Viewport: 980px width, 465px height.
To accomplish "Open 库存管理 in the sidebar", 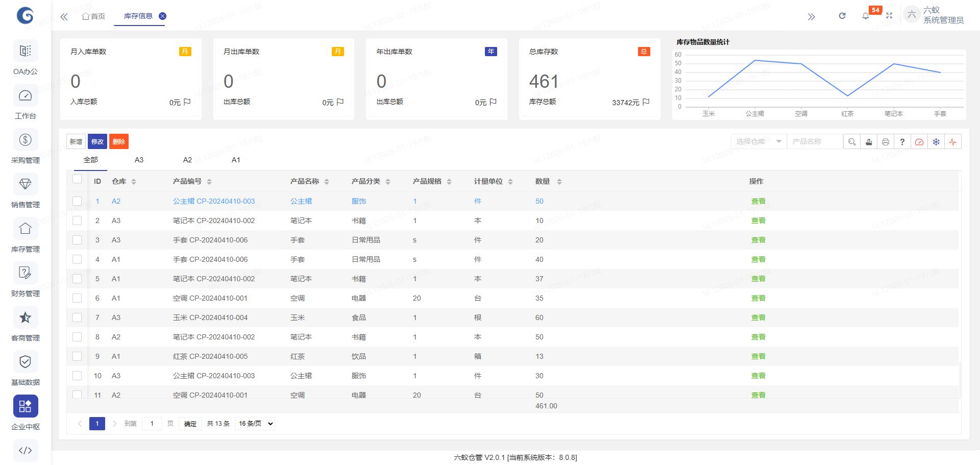I will tap(26, 235).
